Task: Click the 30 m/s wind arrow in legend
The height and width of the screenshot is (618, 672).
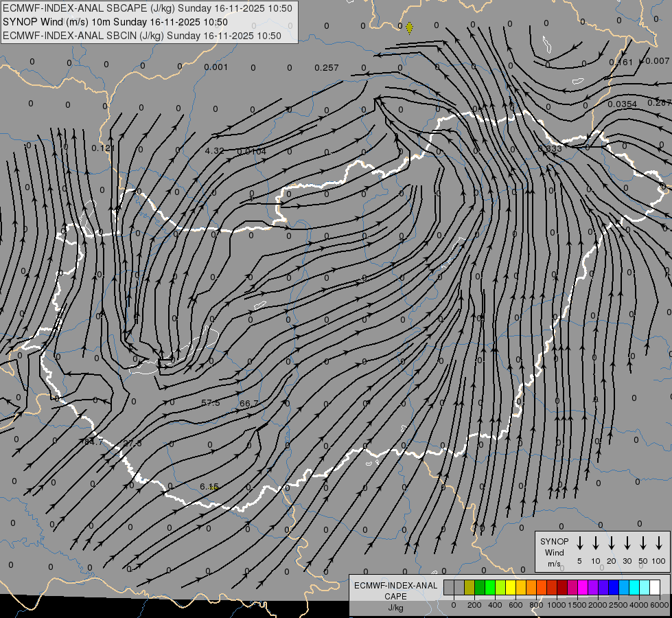Action: point(627,542)
